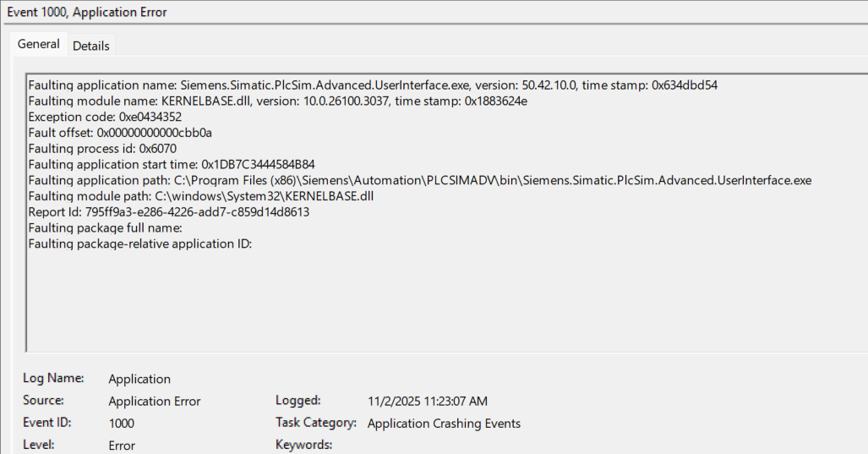Click the Faulting module name line
The height and width of the screenshot is (454, 868).
click(x=278, y=101)
